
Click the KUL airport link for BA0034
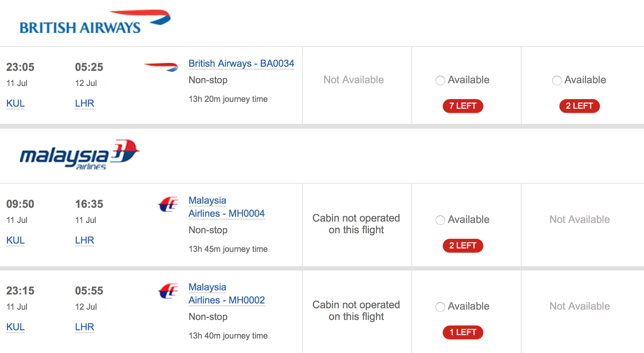point(15,104)
